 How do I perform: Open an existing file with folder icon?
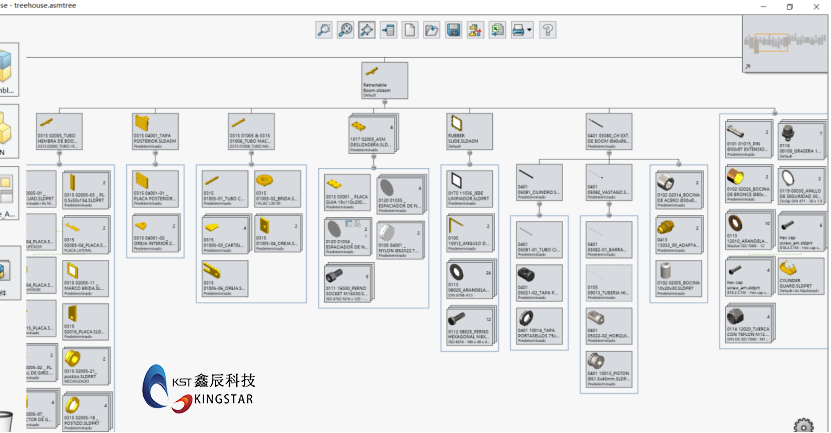pyautogui.click(x=431, y=30)
